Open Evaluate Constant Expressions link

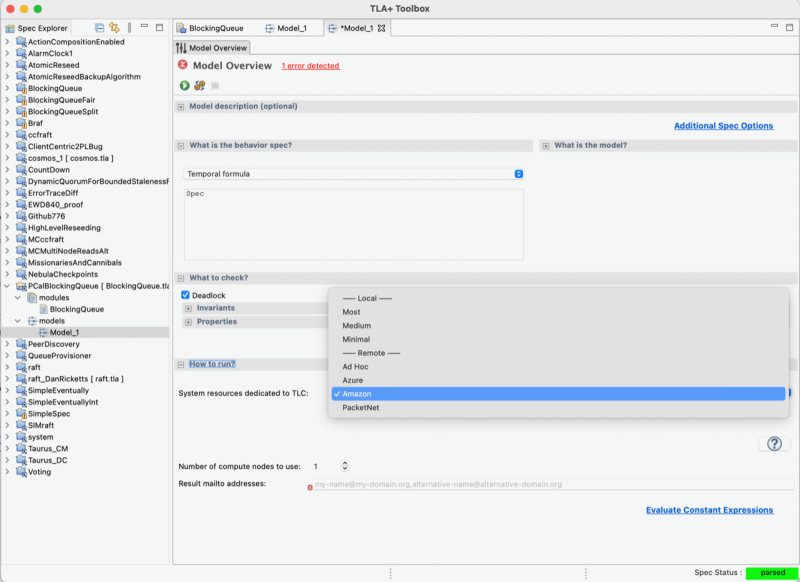pyautogui.click(x=710, y=510)
